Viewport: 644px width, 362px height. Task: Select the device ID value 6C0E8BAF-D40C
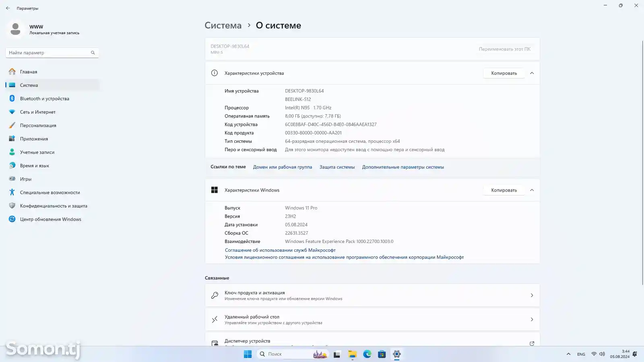pos(331,125)
